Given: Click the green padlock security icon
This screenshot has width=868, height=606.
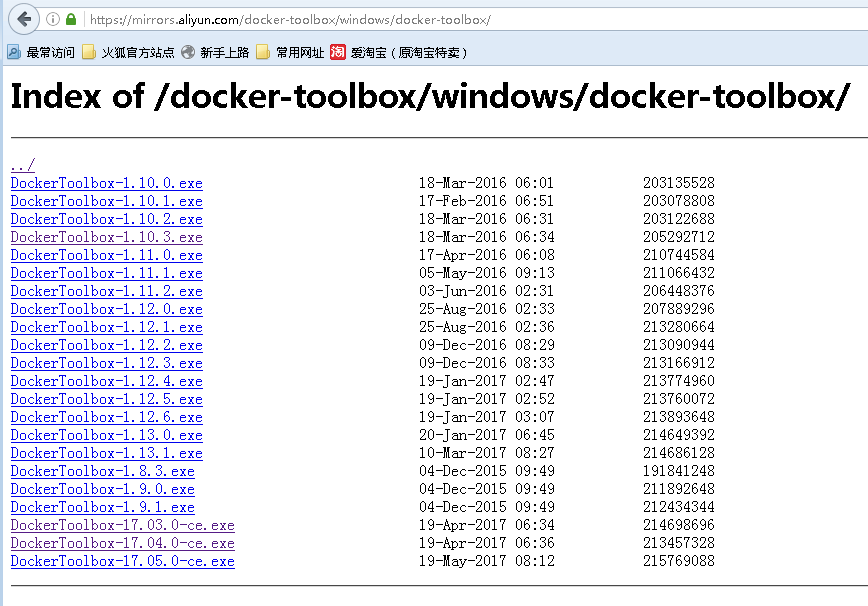Looking at the screenshot, I should click(71, 19).
